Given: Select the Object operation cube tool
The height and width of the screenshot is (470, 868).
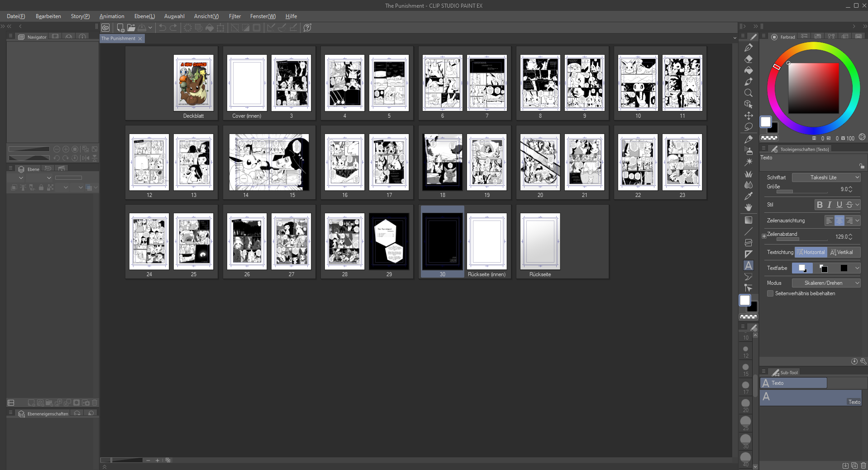Looking at the screenshot, I should (749, 104).
